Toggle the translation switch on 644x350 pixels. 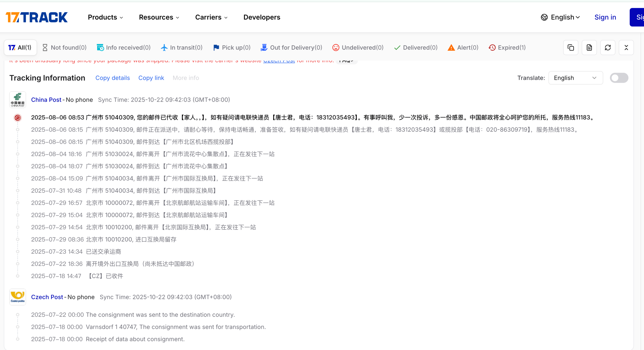point(619,78)
